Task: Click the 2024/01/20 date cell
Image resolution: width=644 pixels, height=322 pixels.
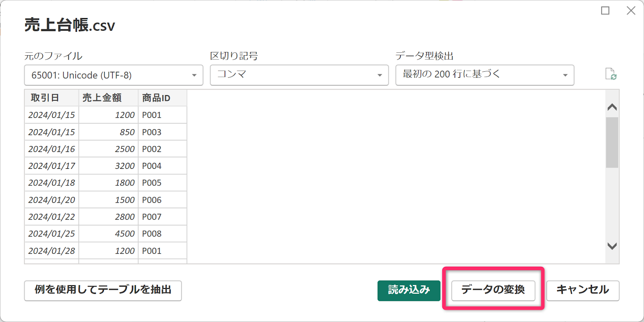Action: coord(52,200)
